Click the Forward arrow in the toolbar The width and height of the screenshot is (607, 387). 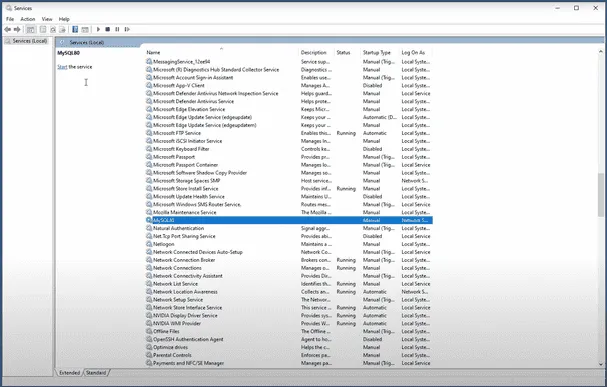point(17,29)
